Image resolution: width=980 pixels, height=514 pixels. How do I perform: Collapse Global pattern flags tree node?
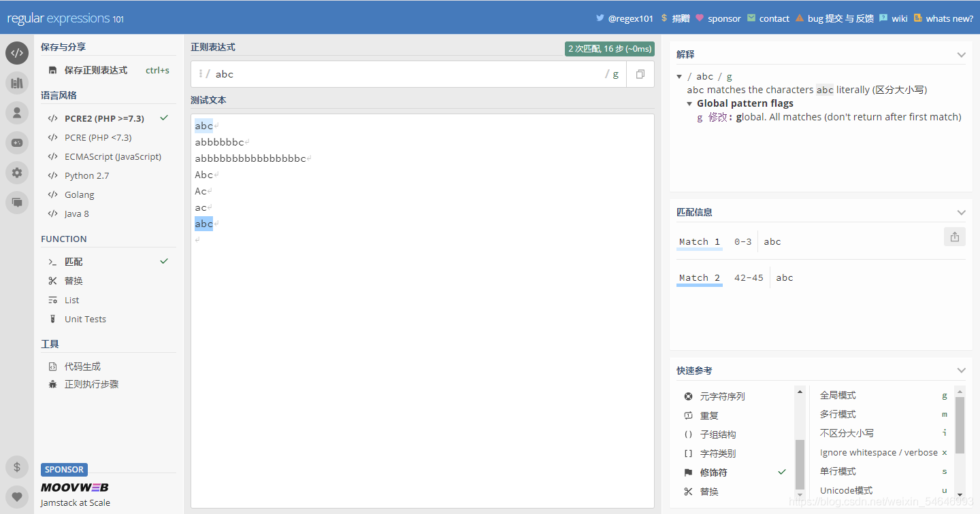pyautogui.click(x=689, y=104)
